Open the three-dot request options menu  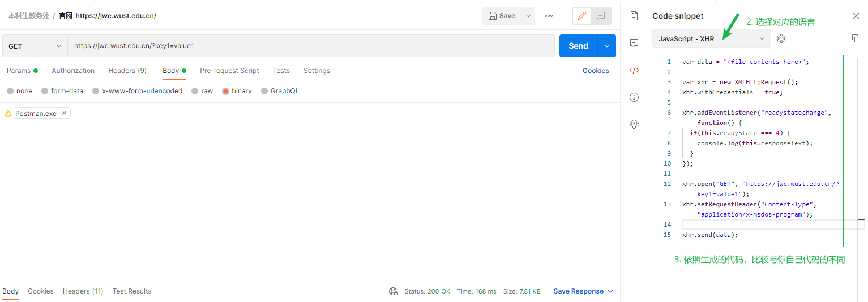(x=549, y=16)
